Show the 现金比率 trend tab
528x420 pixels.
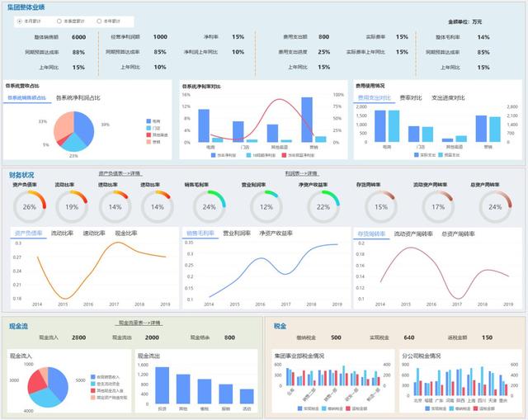(126, 233)
